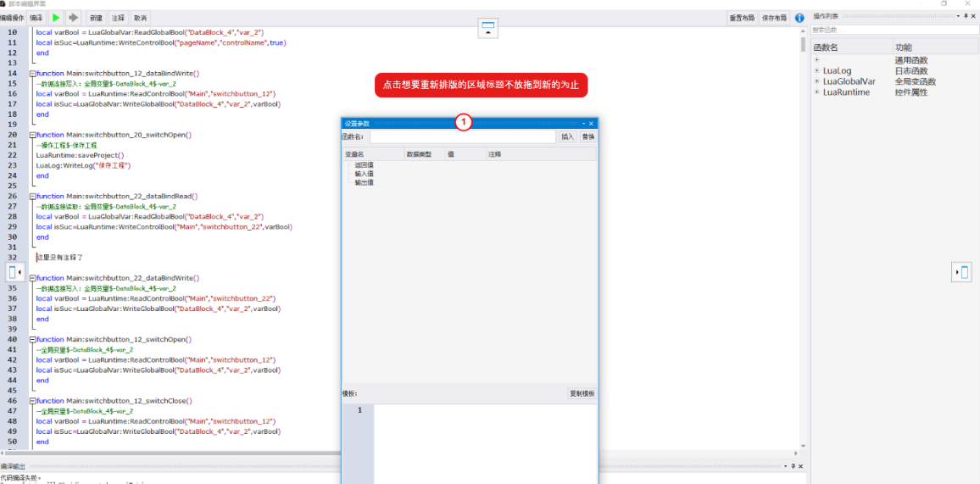Pin the 操作列表 panel with pushpin icon
The width and height of the screenshot is (980, 484).
tap(965, 15)
